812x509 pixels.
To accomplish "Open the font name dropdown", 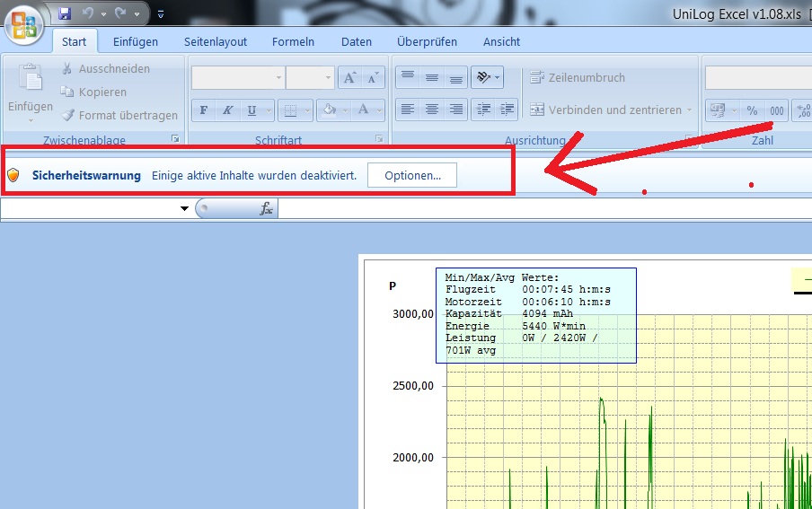I will click(x=278, y=78).
